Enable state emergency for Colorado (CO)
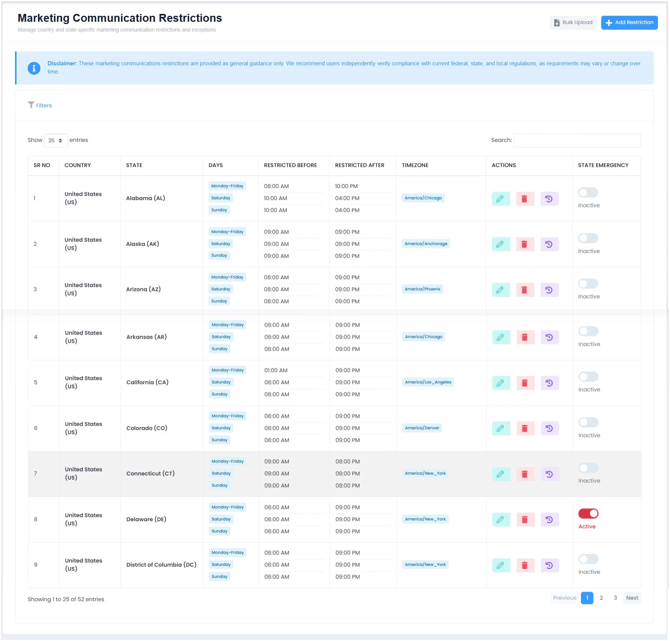Viewport: 670px width, 641px height. coord(588,422)
